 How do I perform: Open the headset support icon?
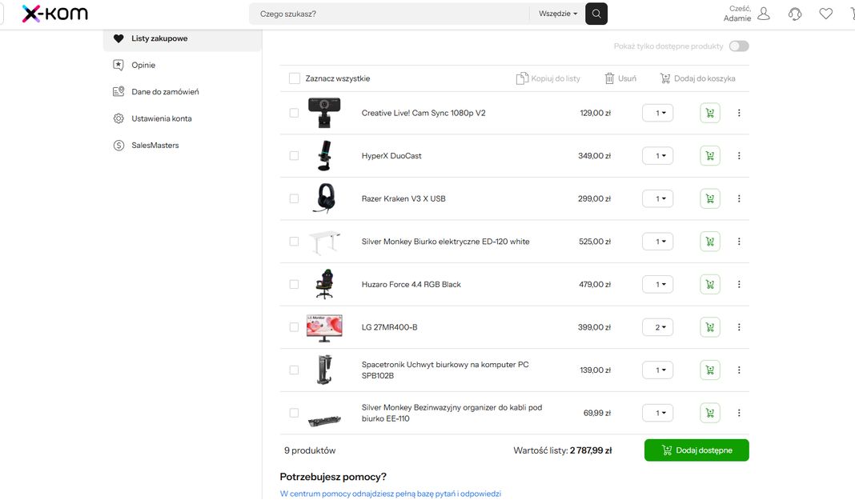click(794, 14)
